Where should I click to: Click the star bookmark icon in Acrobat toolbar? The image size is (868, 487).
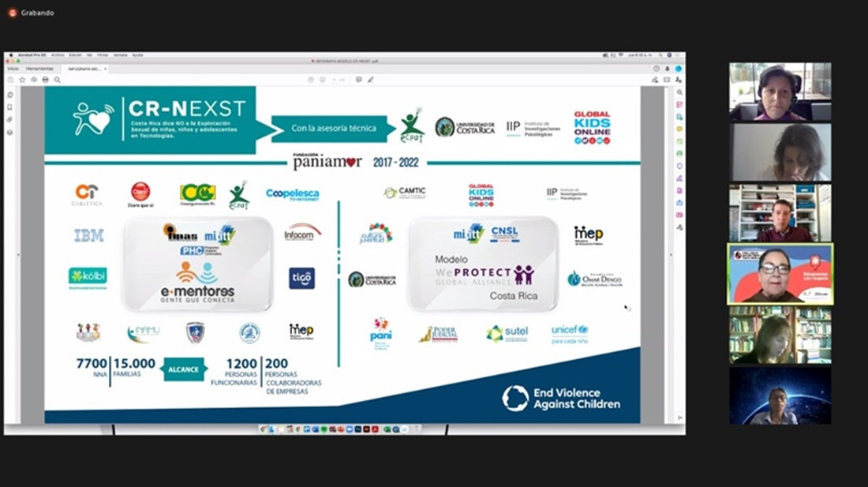pos(22,80)
